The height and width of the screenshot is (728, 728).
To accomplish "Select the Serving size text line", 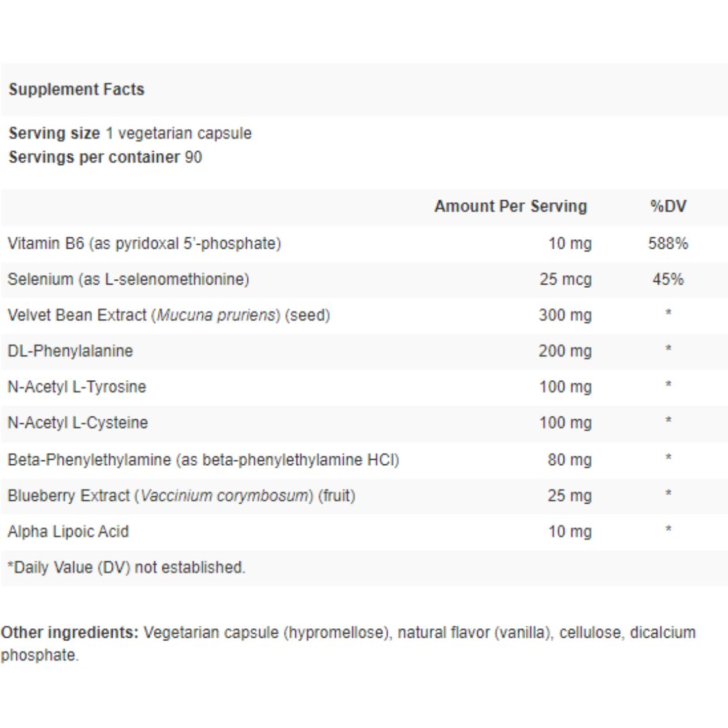I will (130, 133).
